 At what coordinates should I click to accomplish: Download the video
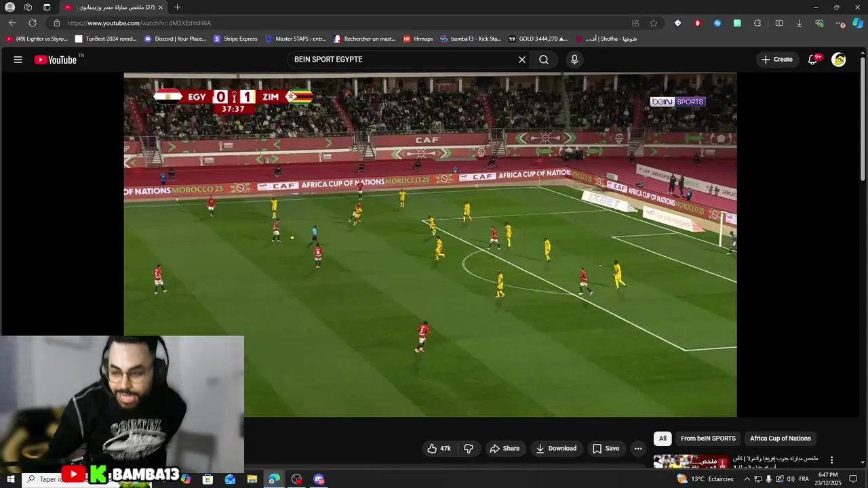point(556,449)
